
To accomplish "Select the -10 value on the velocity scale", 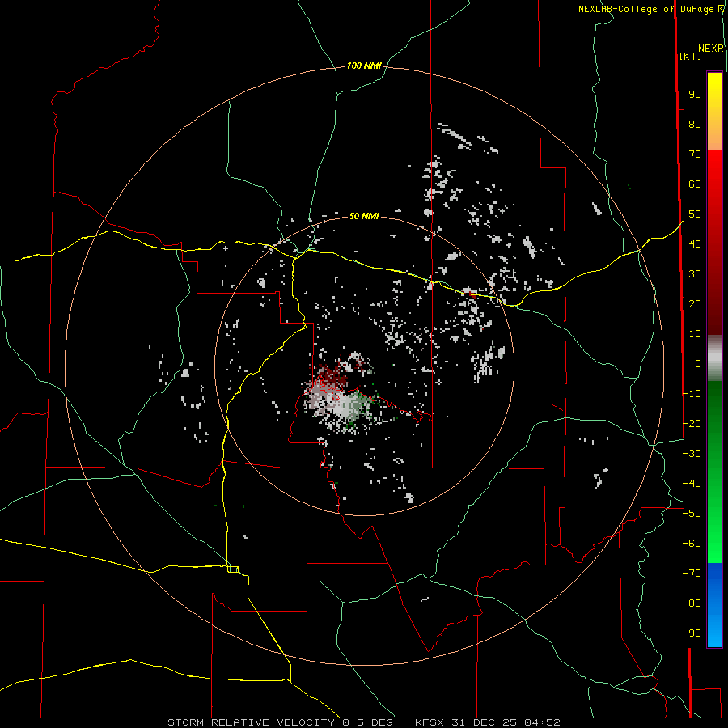I will pyautogui.click(x=692, y=394).
